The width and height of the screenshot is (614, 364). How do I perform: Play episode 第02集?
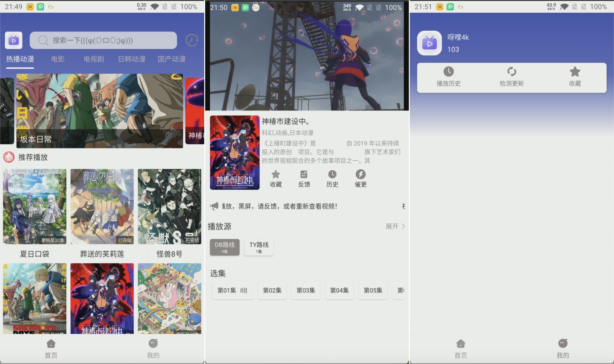(272, 290)
